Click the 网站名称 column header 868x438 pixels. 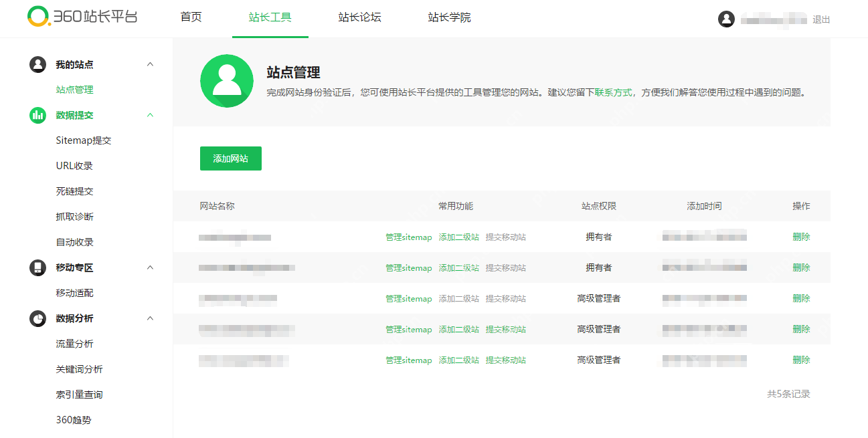(218, 206)
